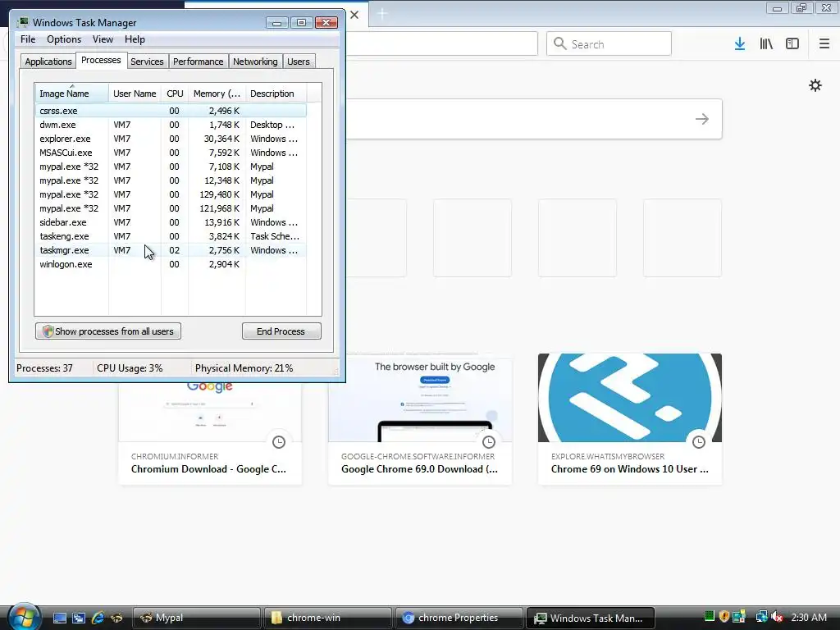Image resolution: width=840 pixels, height=630 pixels.
Task: Open the browser hamburger menu
Action: pos(824,43)
